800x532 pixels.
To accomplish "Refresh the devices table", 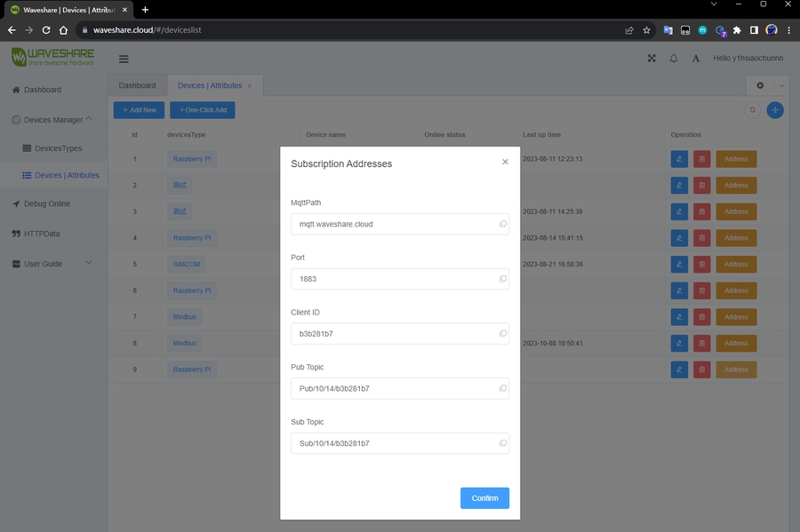I will (752, 110).
